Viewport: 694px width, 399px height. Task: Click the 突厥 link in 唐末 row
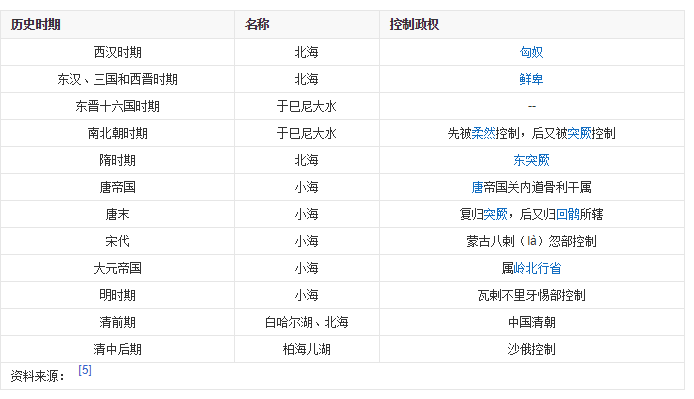[x=495, y=214]
